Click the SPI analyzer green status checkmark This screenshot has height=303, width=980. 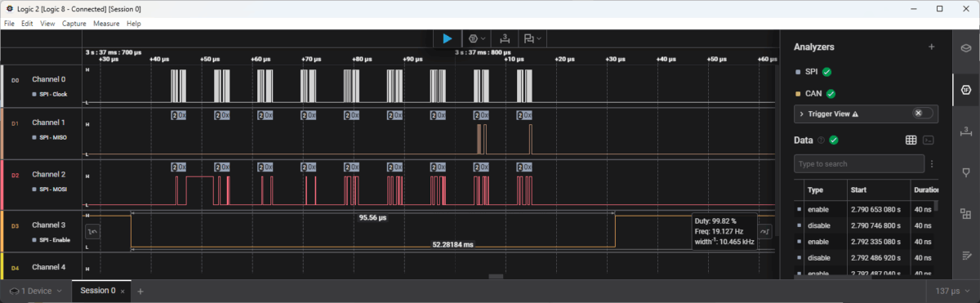tap(826, 72)
